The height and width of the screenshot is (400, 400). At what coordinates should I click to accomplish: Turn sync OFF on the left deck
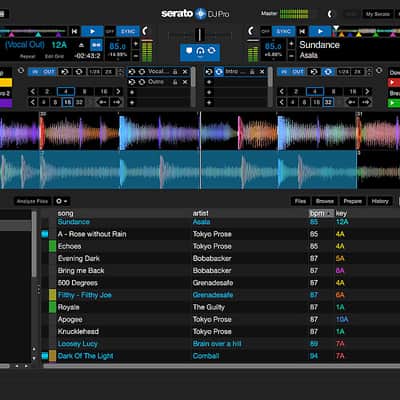[x=110, y=32]
